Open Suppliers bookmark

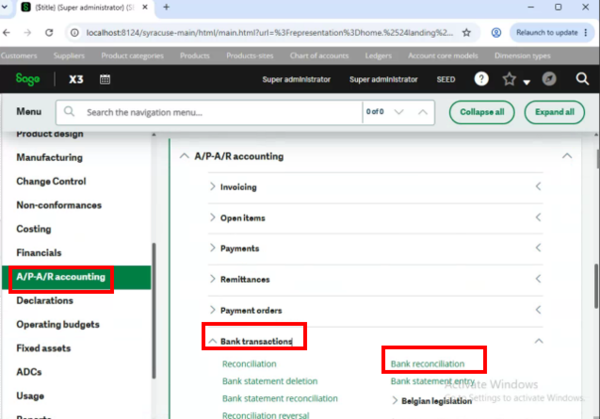pos(69,56)
